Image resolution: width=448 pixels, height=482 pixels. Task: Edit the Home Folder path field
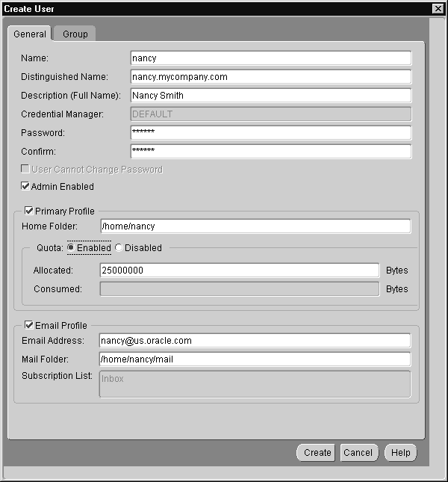pyautogui.click(x=255, y=226)
